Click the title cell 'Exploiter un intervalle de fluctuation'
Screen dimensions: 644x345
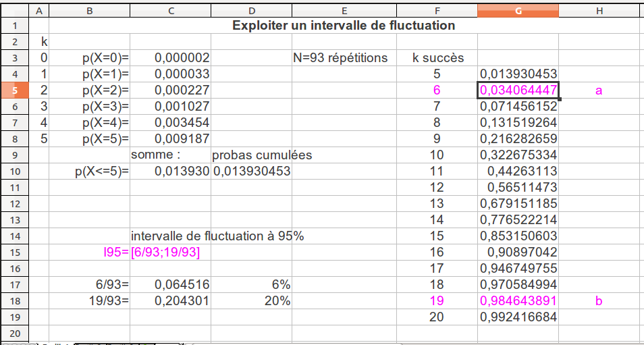(x=344, y=26)
